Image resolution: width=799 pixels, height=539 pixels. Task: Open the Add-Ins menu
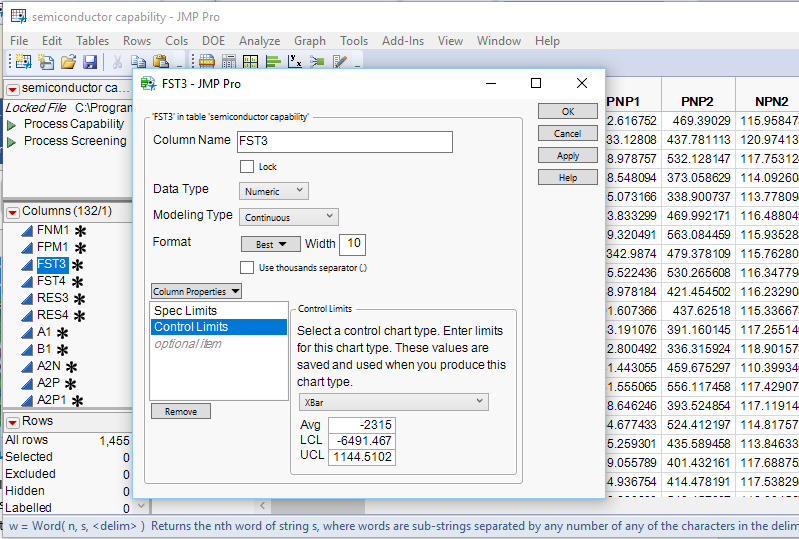point(403,41)
